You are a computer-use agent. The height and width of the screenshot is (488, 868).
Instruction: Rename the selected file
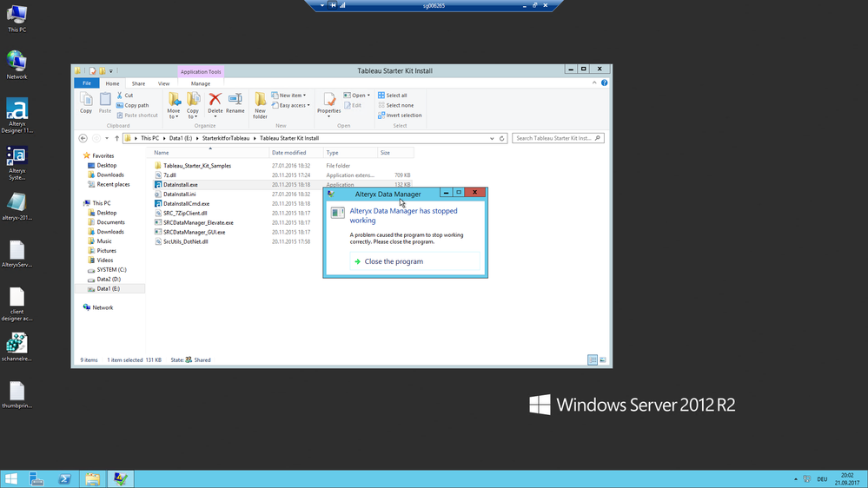(235, 103)
